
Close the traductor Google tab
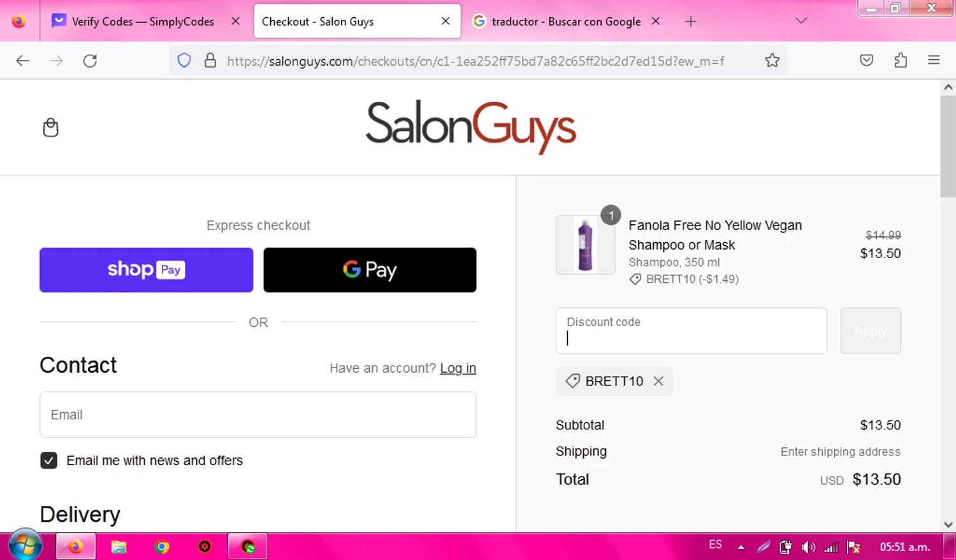click(x=656, y=21)
